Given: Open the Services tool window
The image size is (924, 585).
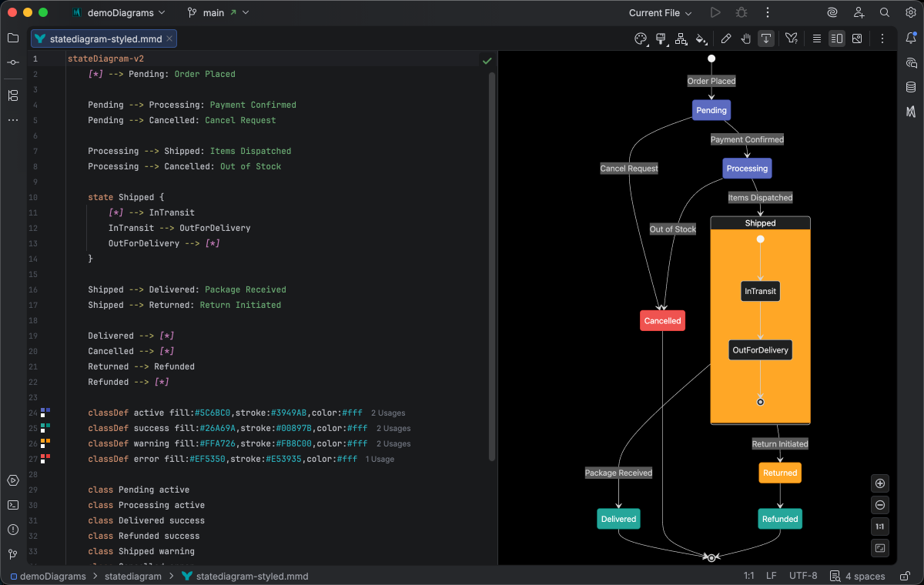Looking at the screenshot, I should pos(13,480).
